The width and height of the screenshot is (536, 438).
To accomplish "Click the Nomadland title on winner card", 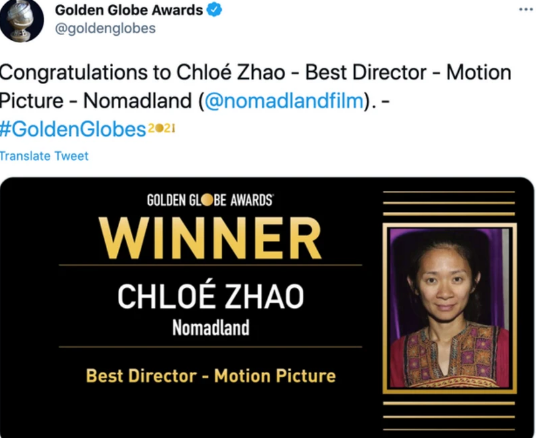I will click(x=211, y=328).
